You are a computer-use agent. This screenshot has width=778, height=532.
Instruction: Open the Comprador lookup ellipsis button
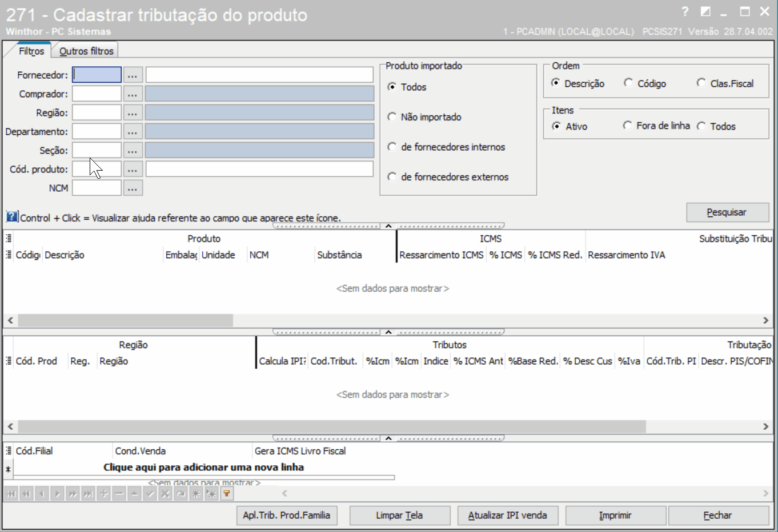[x=133, y=94]
